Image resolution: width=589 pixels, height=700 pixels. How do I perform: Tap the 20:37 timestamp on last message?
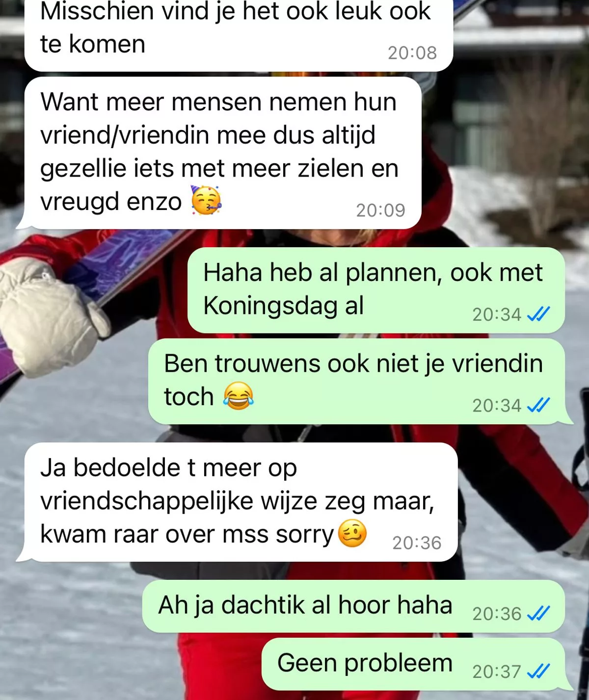tap(497, 671)
